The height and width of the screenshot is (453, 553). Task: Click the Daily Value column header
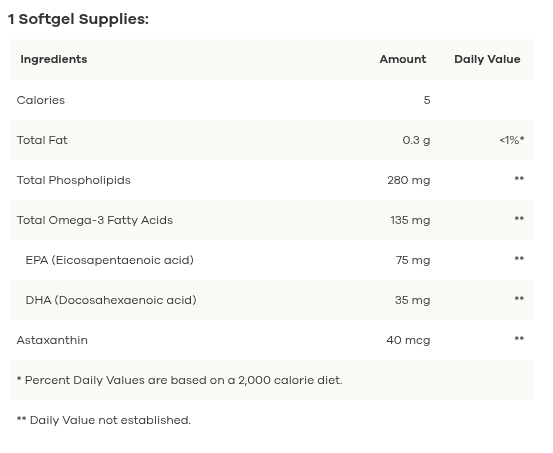487,59
